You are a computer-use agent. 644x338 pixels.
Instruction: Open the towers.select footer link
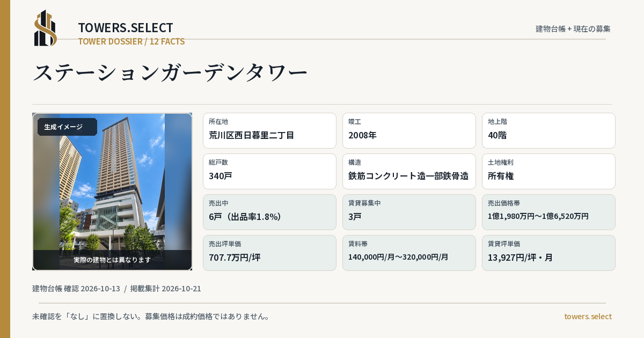pyautogui.click(x=588, y=317)
